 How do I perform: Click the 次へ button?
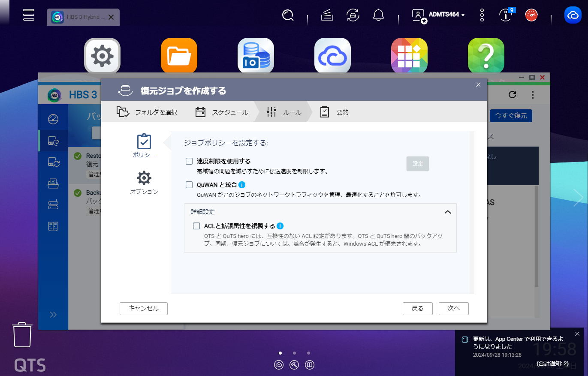(x=454, y=308)
